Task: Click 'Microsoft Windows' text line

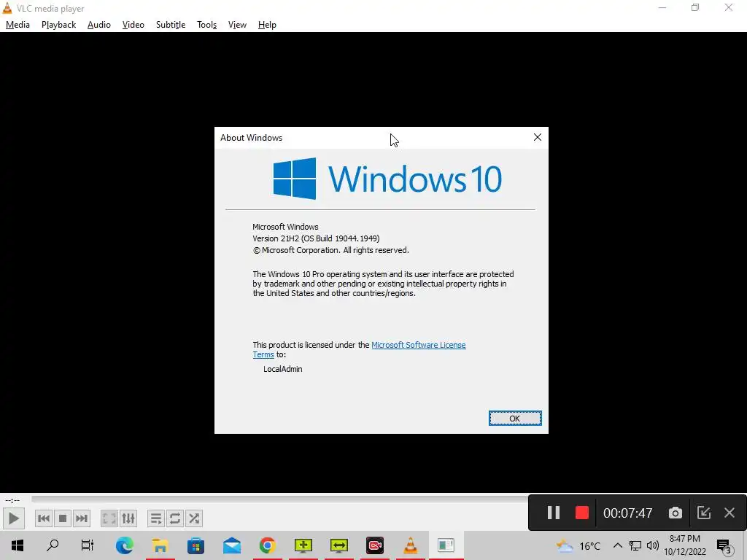Action: (x=285, y=227)
